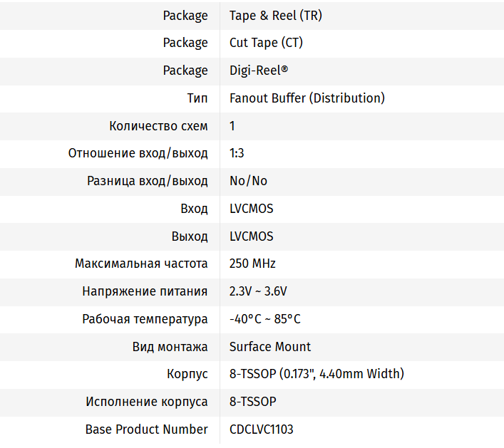Click the LVCMOS value in Выход row

tap(251, 236)
